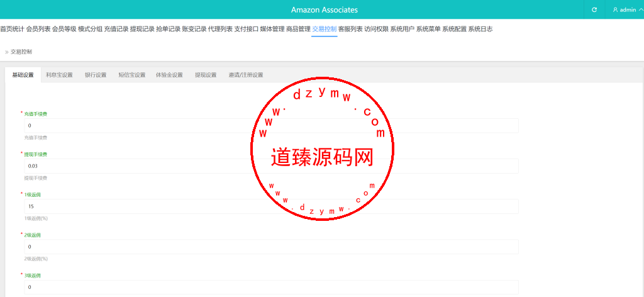Click the 3级返佣 input field
644x297 pixels.
(x=271, y=287)
